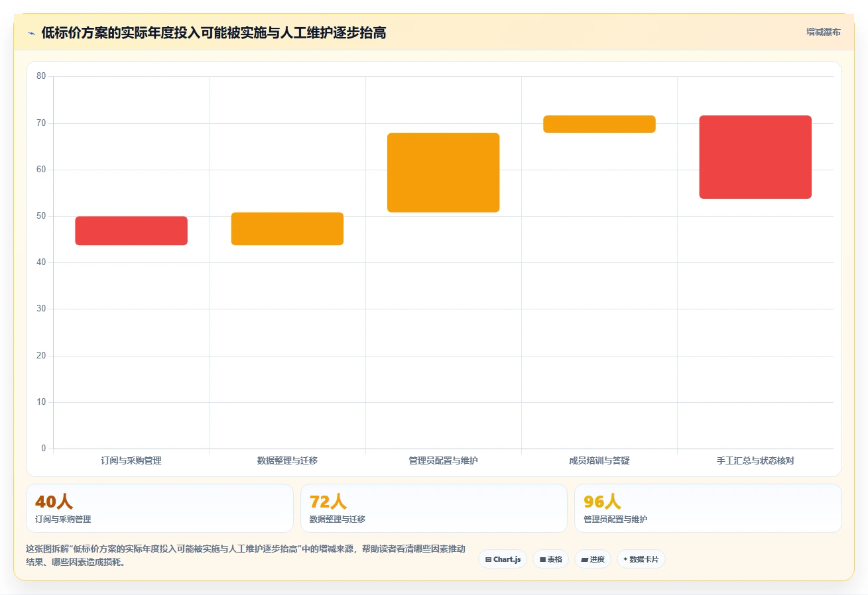This screenshot has height=595, width=868.
Task: Click the y-axis value 40
Action: 41,262
